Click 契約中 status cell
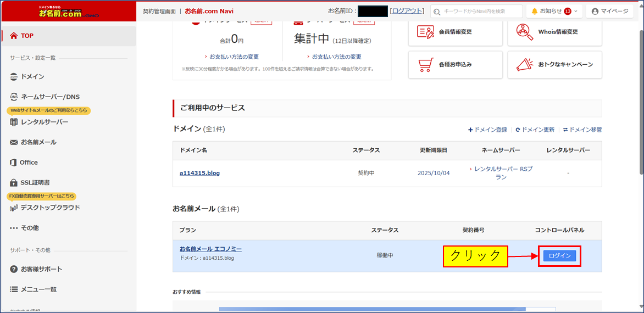This screenshot has height=313, width=644. pyautogui.click(x=366, y=173)
